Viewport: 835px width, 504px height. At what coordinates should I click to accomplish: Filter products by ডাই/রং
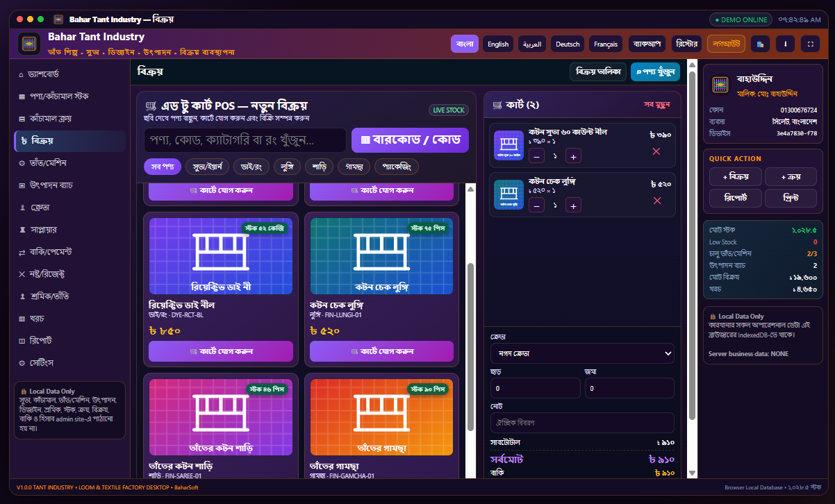252,167
